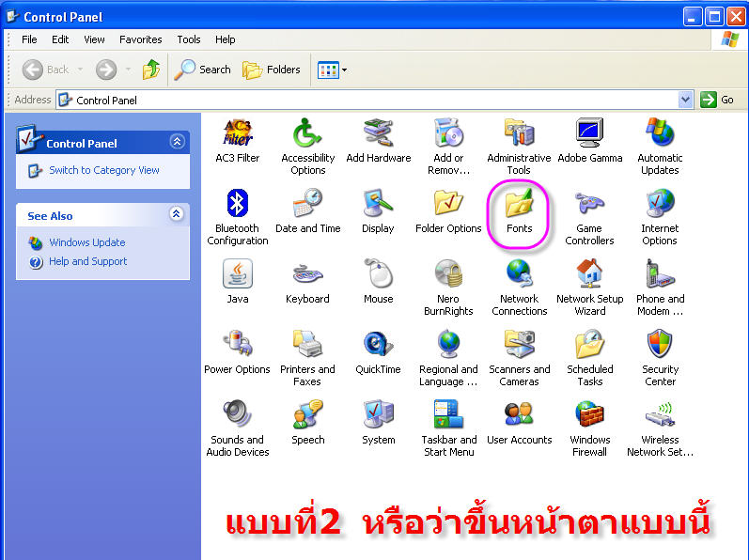Open Help and Support link

pos(88,261)
